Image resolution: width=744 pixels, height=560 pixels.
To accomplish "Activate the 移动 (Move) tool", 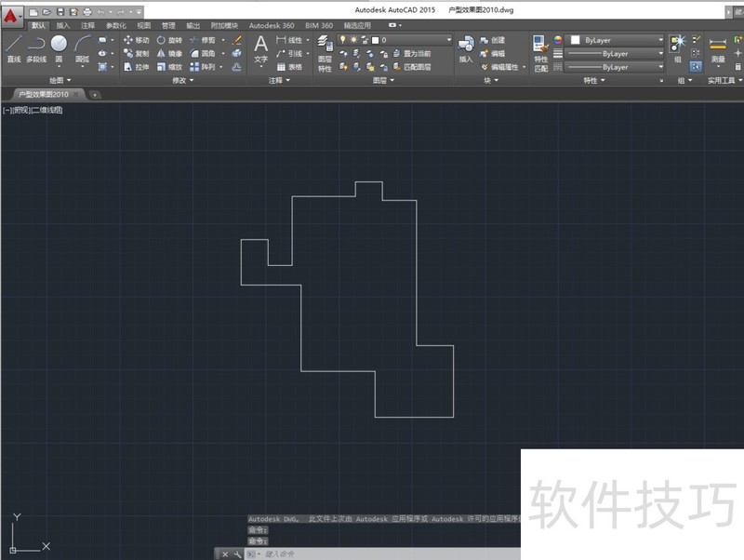I will coord(136,41).
